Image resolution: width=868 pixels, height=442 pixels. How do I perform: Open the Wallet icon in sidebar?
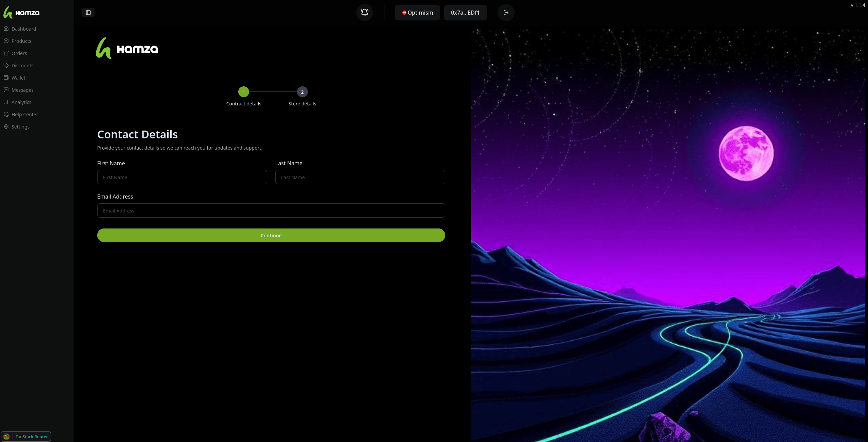click(x=6, y=78)
